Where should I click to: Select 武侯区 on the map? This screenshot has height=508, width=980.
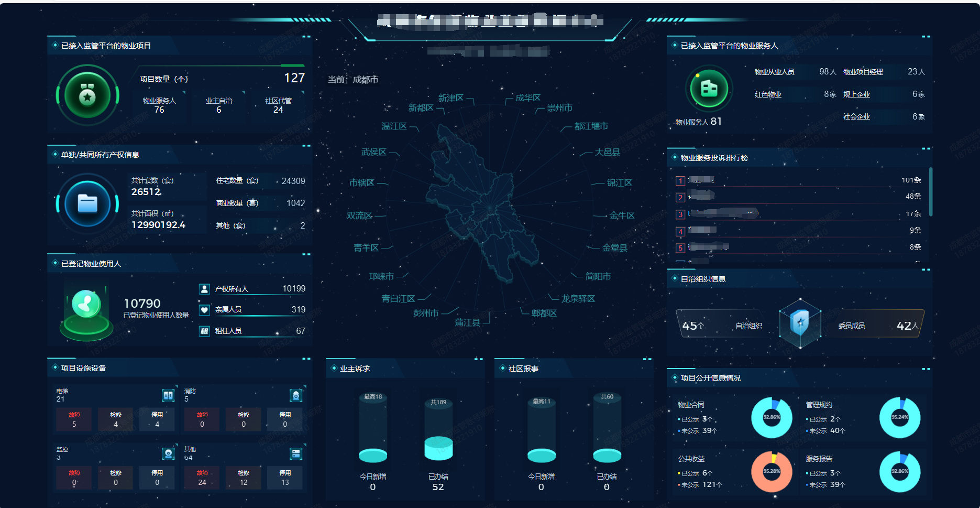(x=374, y=152)
